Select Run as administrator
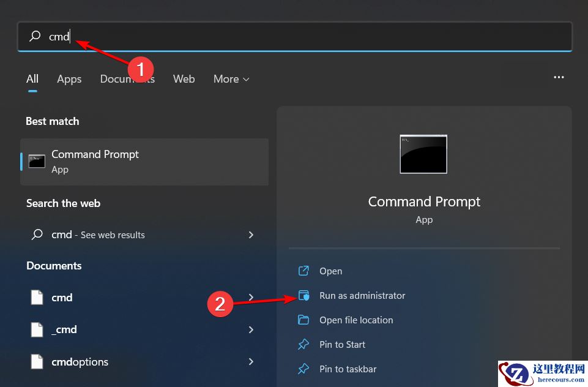Image resolution: width=588 pixels, height=387 pixels. 362,295
